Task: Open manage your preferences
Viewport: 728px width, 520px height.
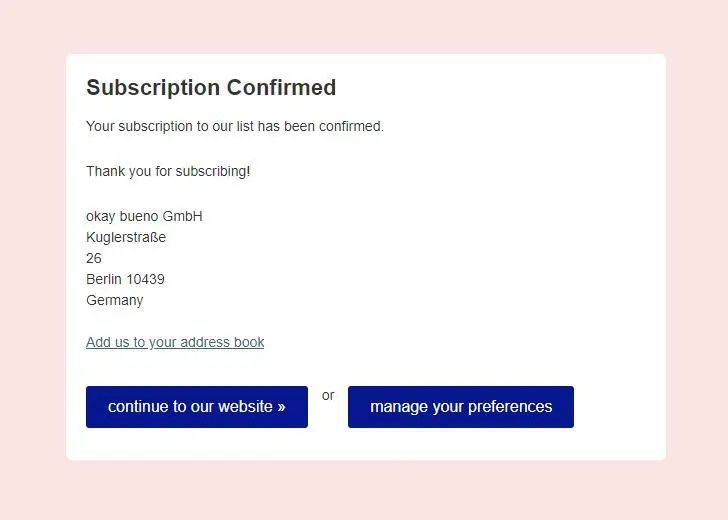Action: point(461,407)
